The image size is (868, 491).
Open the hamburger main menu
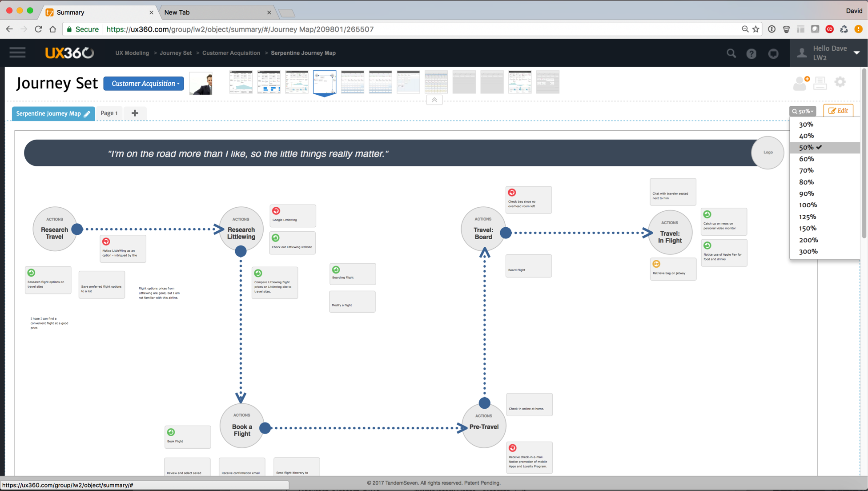coord(17,53)
